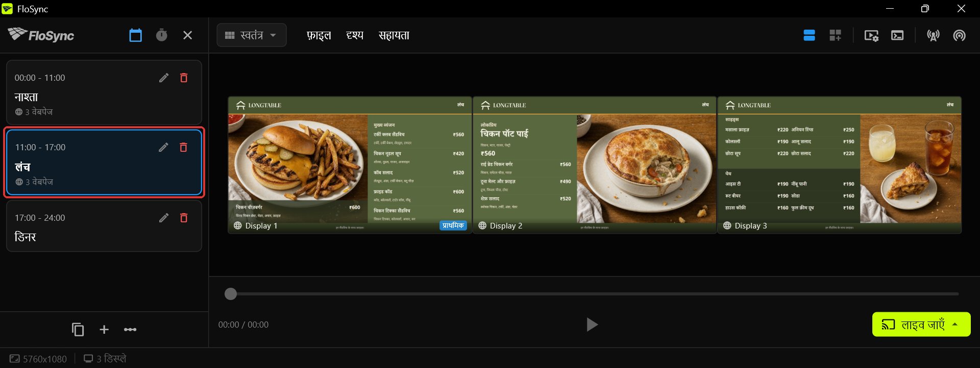The height and width of the screenshot is (368, 980).
Task: Open the console terminal icon
Action: pyautogui.click(x=897, y=35)
